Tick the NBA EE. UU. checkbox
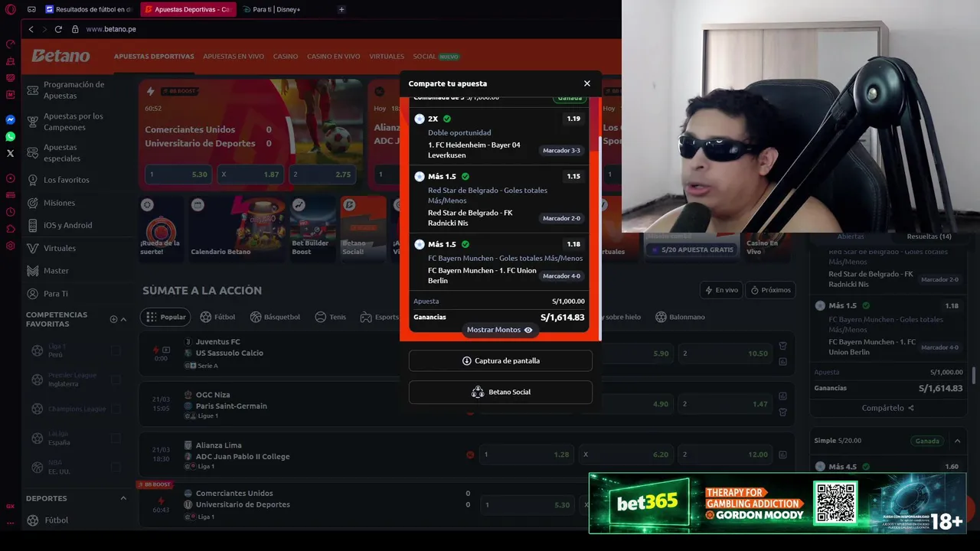The image size is (980, 551). [x=116, y=467]
